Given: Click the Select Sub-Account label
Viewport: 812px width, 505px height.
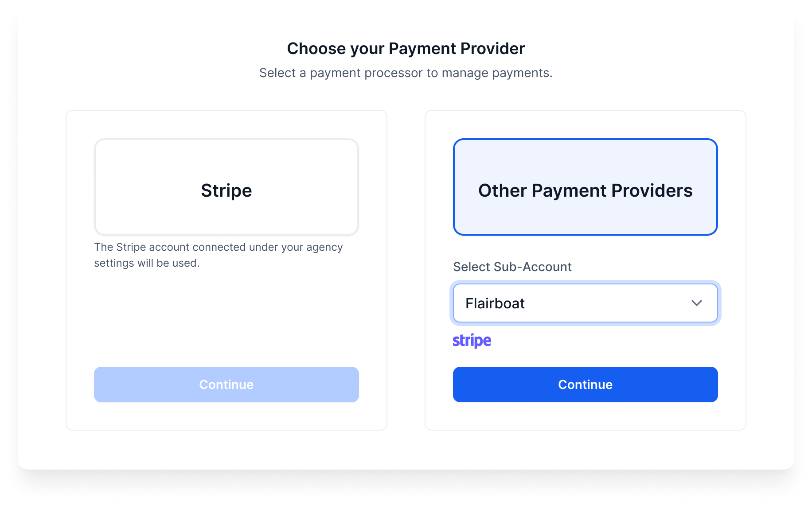Looking at the screenshot, I should (x=512, y=267).
